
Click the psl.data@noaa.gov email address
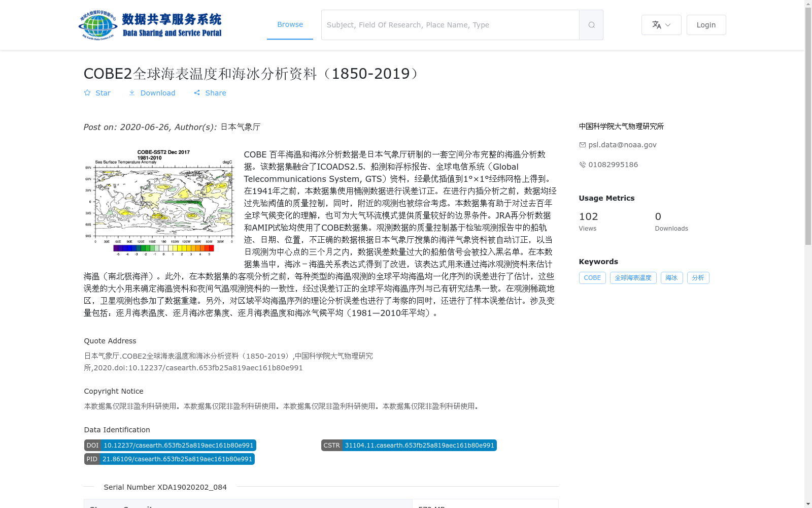(622, 145)
